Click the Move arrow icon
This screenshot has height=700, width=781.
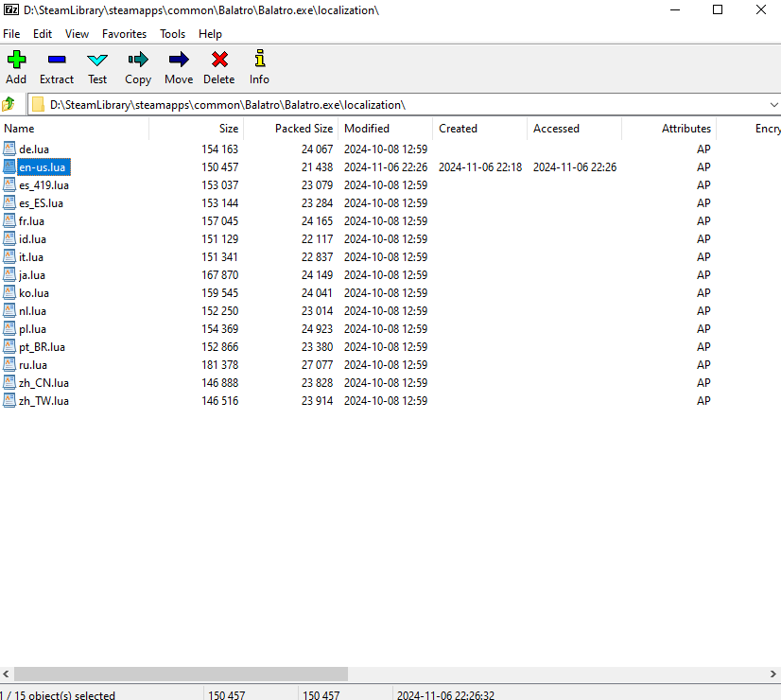pos(179,60)
